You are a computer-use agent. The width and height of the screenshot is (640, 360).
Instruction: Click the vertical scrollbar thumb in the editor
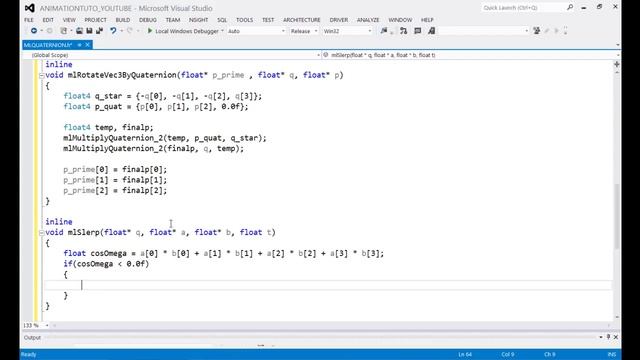[x=616, y=216]
